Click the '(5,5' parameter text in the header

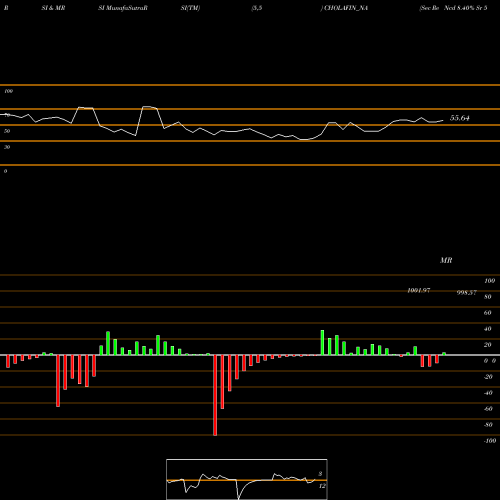[x=257, y=8]
